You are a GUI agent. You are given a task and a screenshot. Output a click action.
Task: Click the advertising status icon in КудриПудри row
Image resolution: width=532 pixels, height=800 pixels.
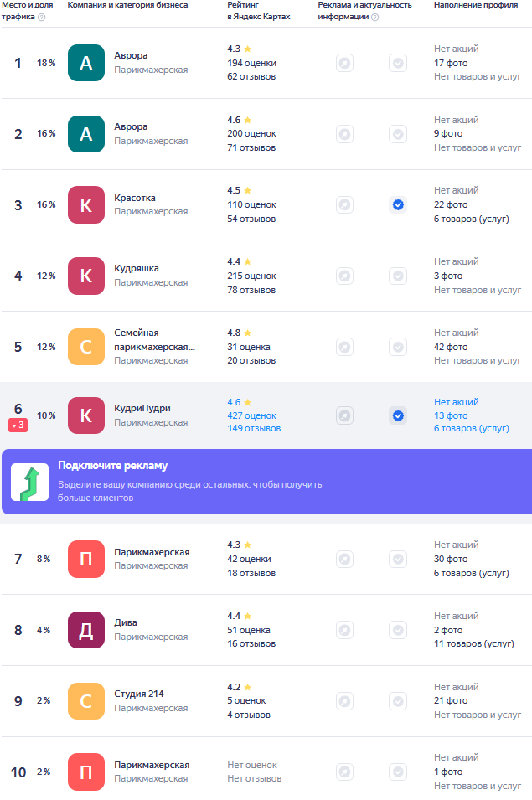[x=345, y=415]
